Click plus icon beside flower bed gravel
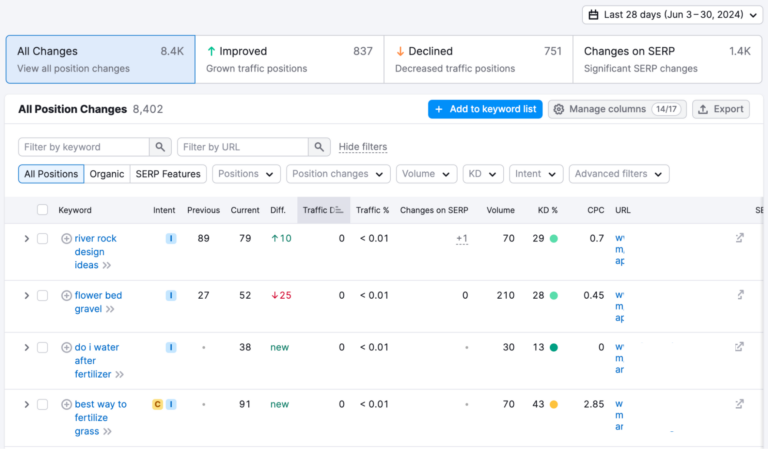768x449 pixels. [x=66, y=296]
